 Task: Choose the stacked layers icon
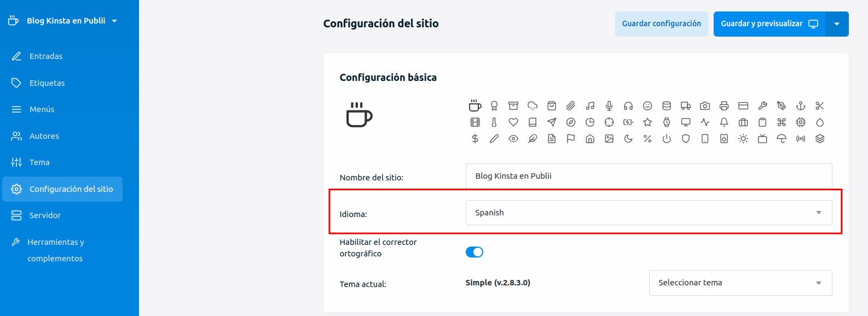tap(820, 139)
